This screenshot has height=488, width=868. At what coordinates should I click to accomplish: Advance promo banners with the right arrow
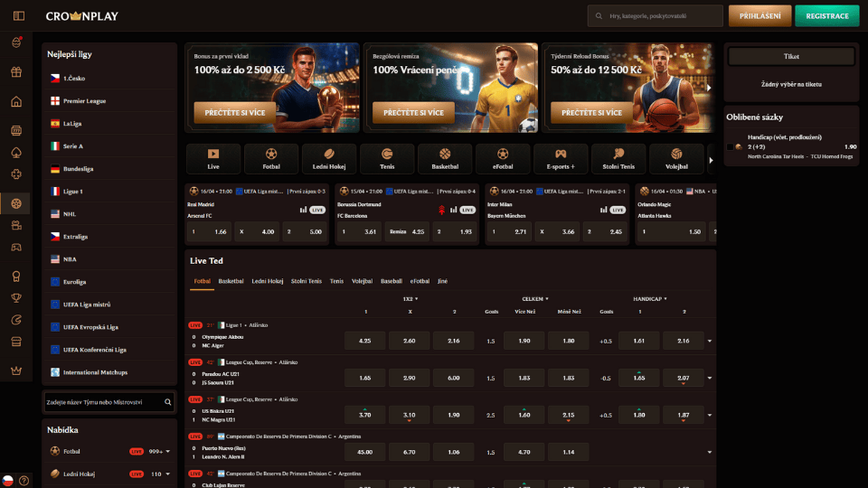[709, 88]
